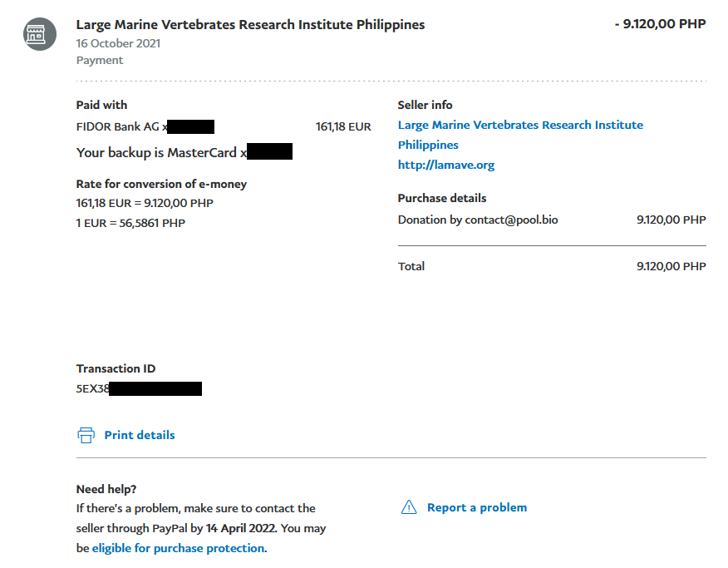This screenshot has width=728, height=568.
Task: Click the Large Marine Vertebrates seller info link
Action: coord(520,125)
